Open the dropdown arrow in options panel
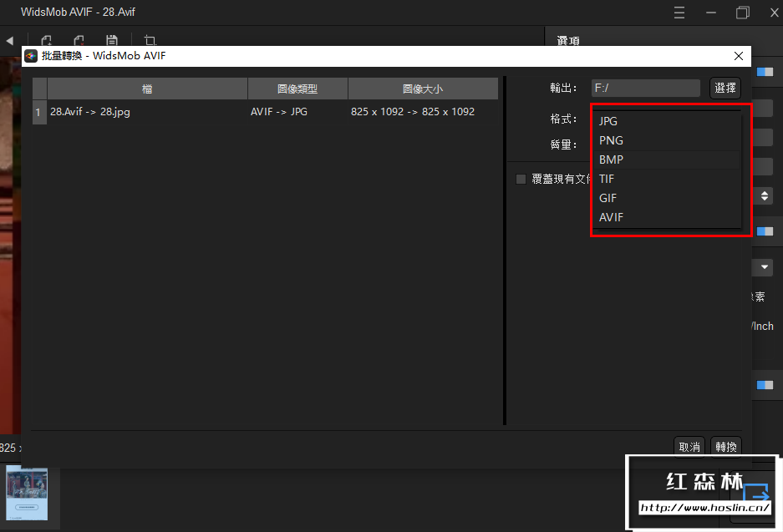 pos(765,267)
